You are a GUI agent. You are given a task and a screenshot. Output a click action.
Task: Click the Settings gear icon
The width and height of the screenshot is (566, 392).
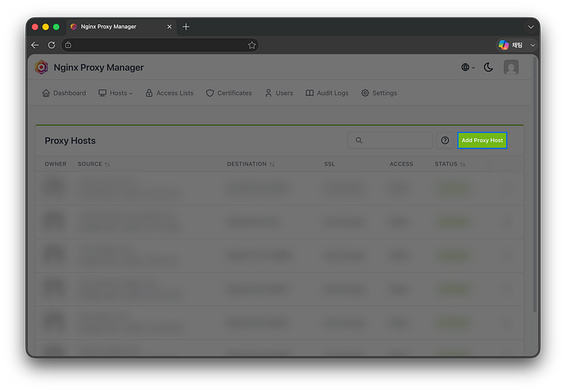point(365,93)
